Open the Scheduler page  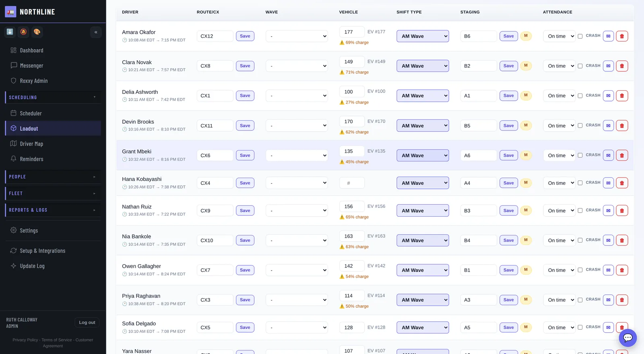(x=53, y=114)
